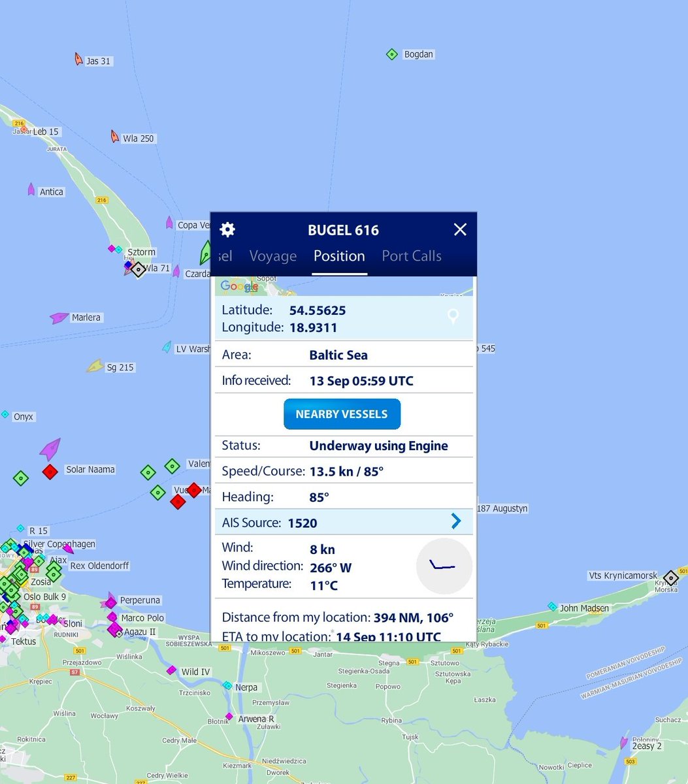Open the Port Calls tab
Image resolution: width=688 pixels, height=784 pixels.
tap(412, 256)
